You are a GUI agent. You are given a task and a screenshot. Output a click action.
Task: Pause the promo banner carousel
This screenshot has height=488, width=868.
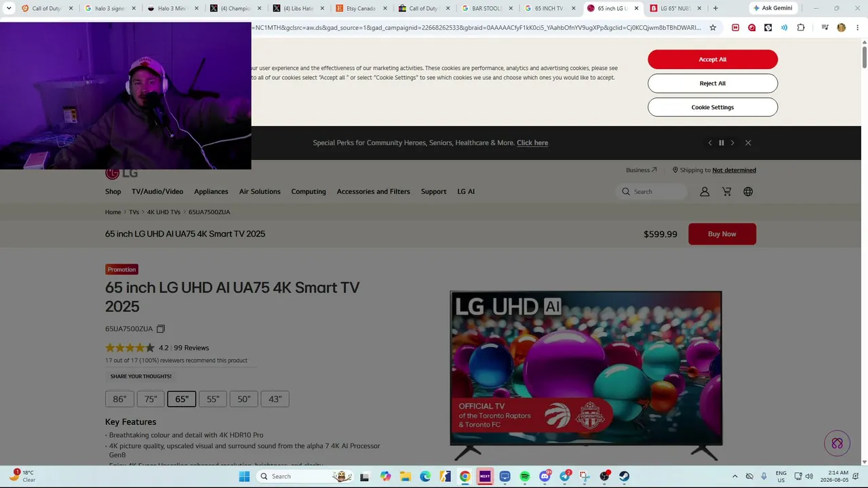click(x=721, y=143)
